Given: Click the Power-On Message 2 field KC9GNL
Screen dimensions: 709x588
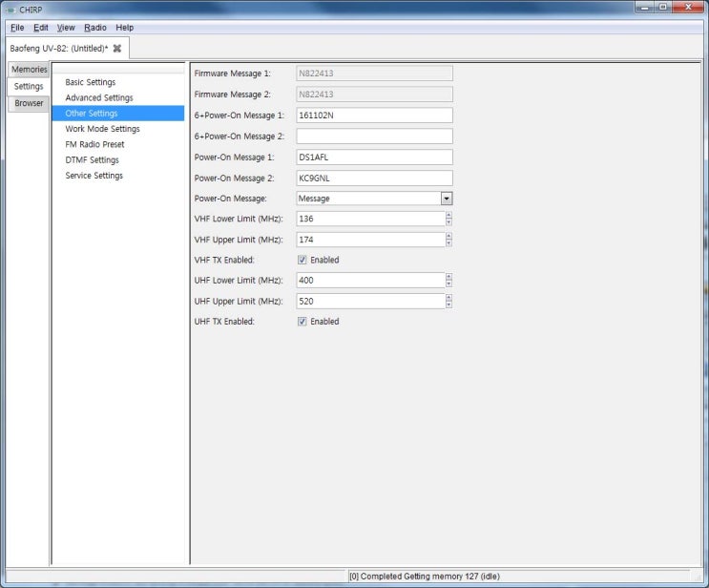Looking at the screenshot, I should (374, 178).
